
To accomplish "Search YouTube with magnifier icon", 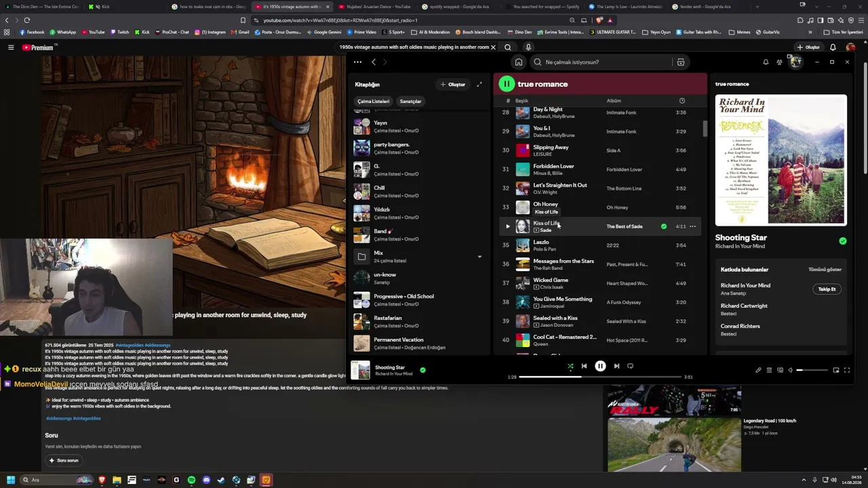I will tap(509, 47).
